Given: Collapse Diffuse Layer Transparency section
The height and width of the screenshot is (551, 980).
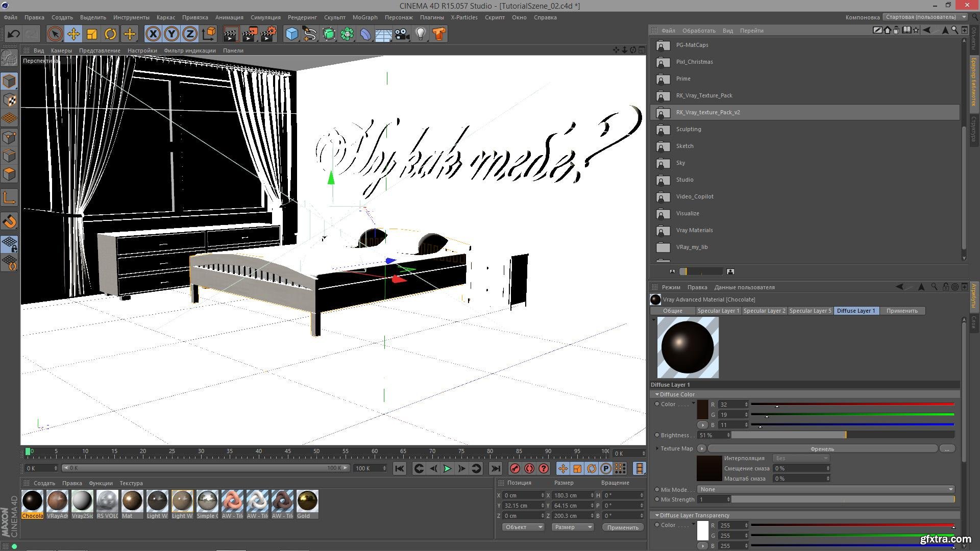Looking at the screenshot, I should point(657,515).
